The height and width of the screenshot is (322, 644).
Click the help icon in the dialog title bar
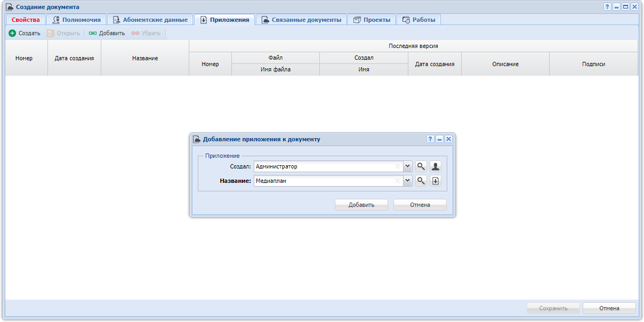click(430, 139)
